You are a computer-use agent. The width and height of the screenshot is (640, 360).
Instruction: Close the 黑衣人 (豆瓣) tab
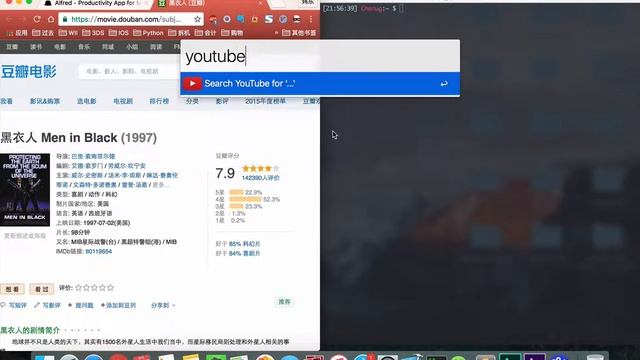point(260,3)
